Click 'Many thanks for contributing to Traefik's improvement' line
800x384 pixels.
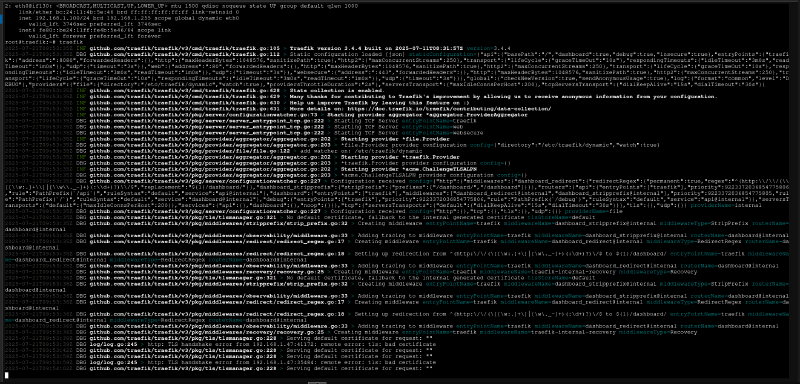pyautogui.click(x=504, y=96)
